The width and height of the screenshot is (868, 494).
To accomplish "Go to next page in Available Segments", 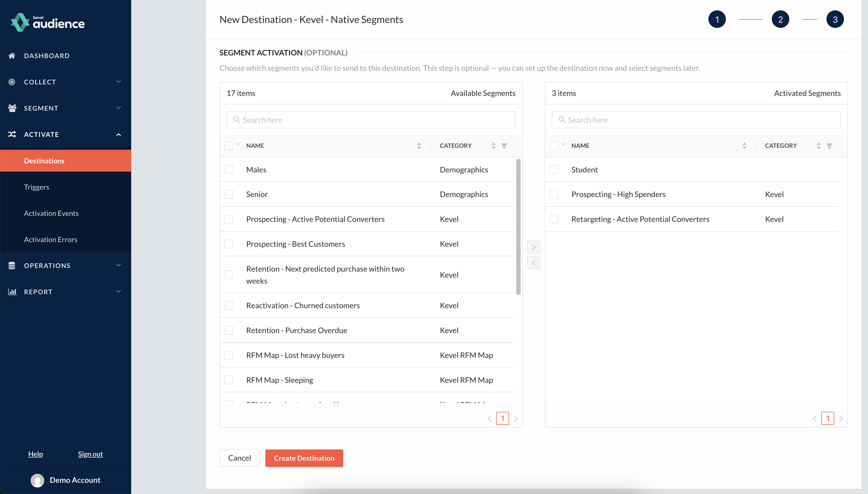I will (x=516, y=418).
